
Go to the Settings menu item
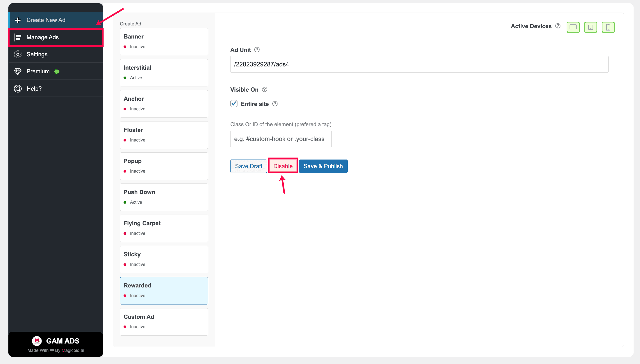point(56,54)
